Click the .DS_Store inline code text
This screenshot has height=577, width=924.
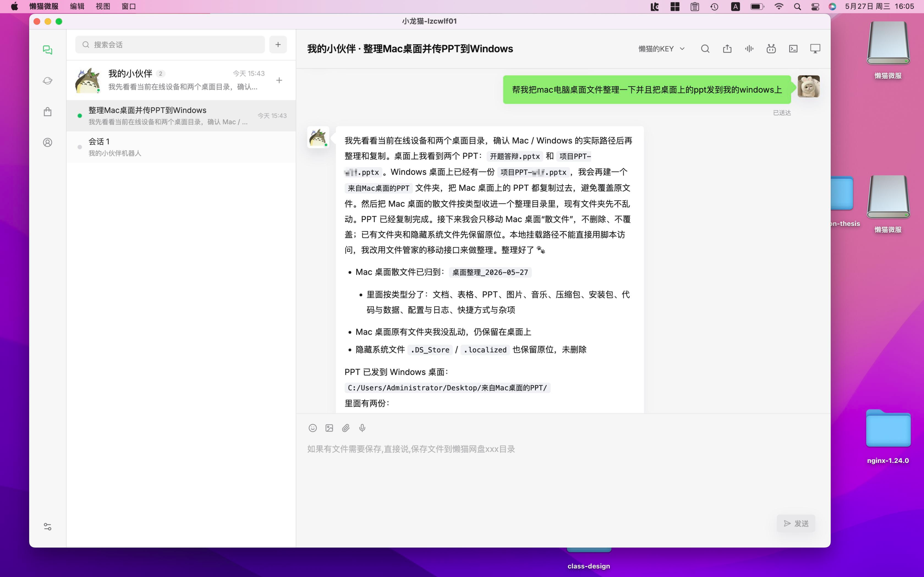(x=430, y=350)
